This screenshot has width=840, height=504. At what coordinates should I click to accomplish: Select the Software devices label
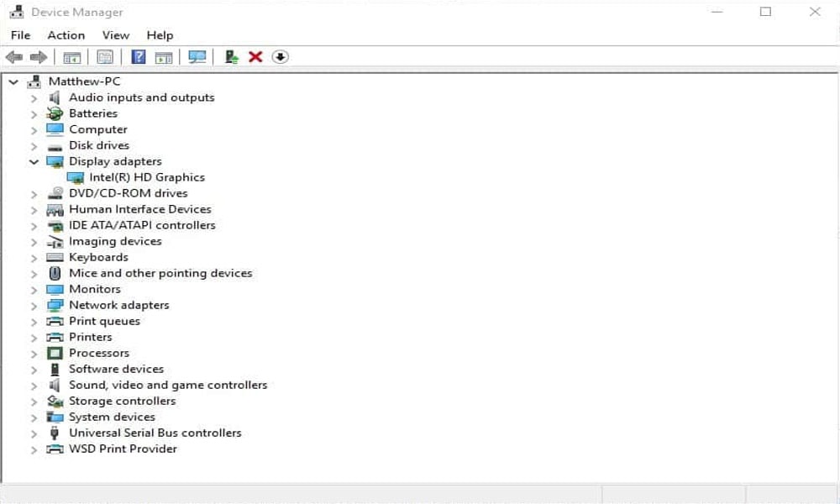(x=116, y=369)
